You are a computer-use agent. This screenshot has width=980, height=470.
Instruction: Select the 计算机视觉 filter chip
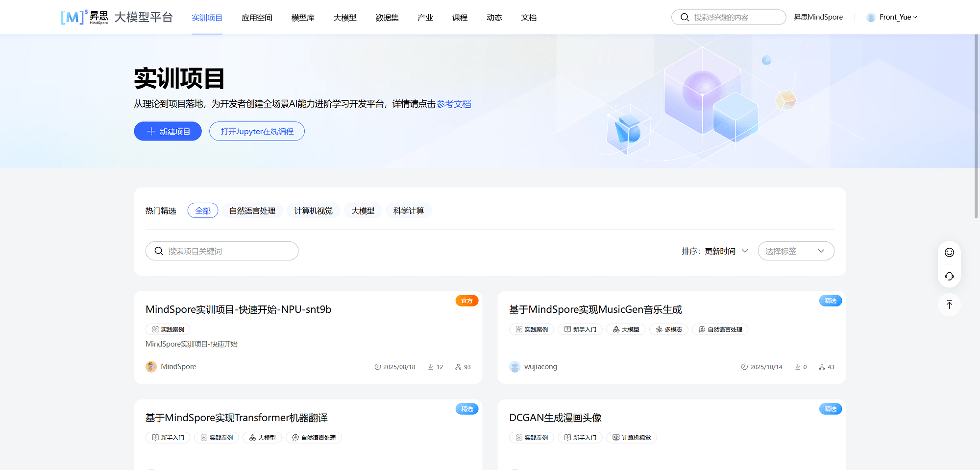coord(313,211)
